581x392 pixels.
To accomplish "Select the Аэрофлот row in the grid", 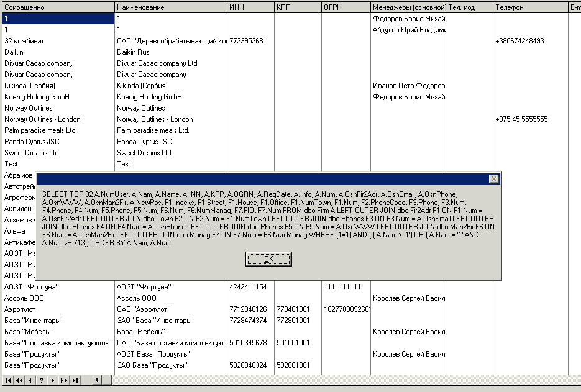I will pyautogui.click(x=57, y=309).
